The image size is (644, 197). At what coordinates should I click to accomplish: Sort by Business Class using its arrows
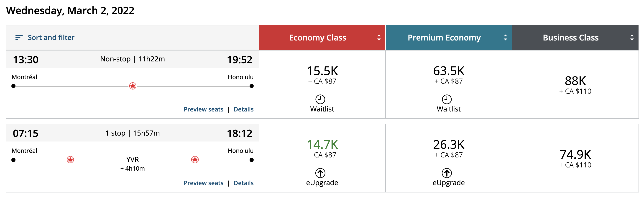(x=632, y=38)
